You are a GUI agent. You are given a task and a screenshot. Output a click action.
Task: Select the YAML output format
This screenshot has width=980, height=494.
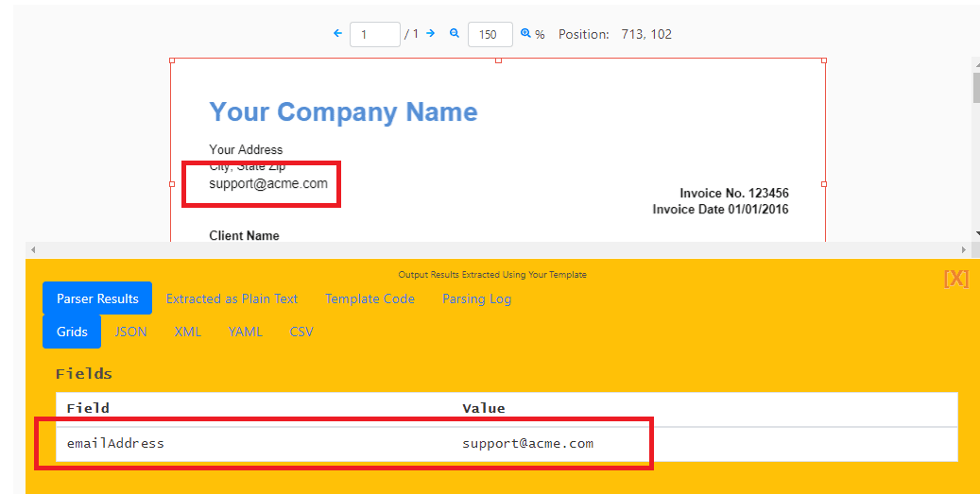pyautogui.click(x=245, y=332)
